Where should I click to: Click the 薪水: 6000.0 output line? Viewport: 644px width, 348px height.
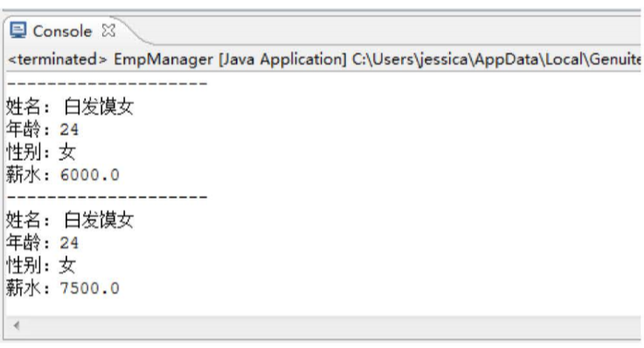63,175
